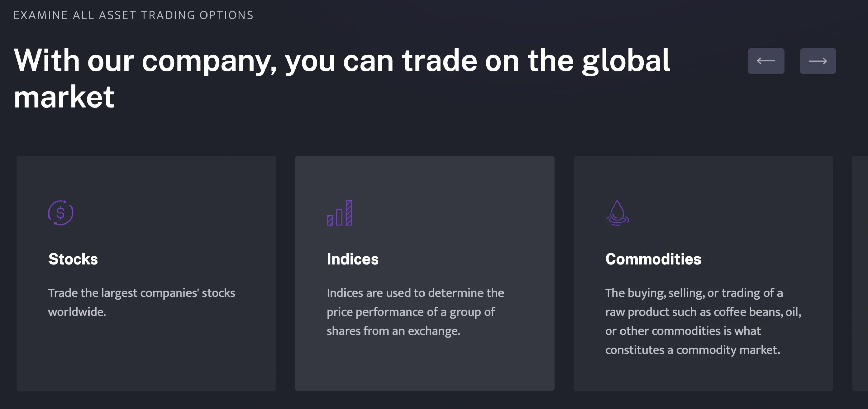Click the word 'market' in the headline
The width and height of the screenshot is (868, 409).
point(64,97)
